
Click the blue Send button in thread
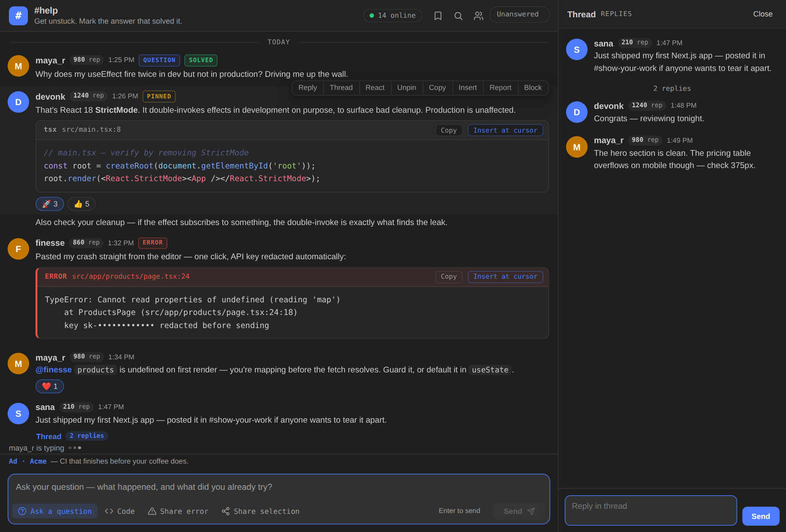coord(761,516)
